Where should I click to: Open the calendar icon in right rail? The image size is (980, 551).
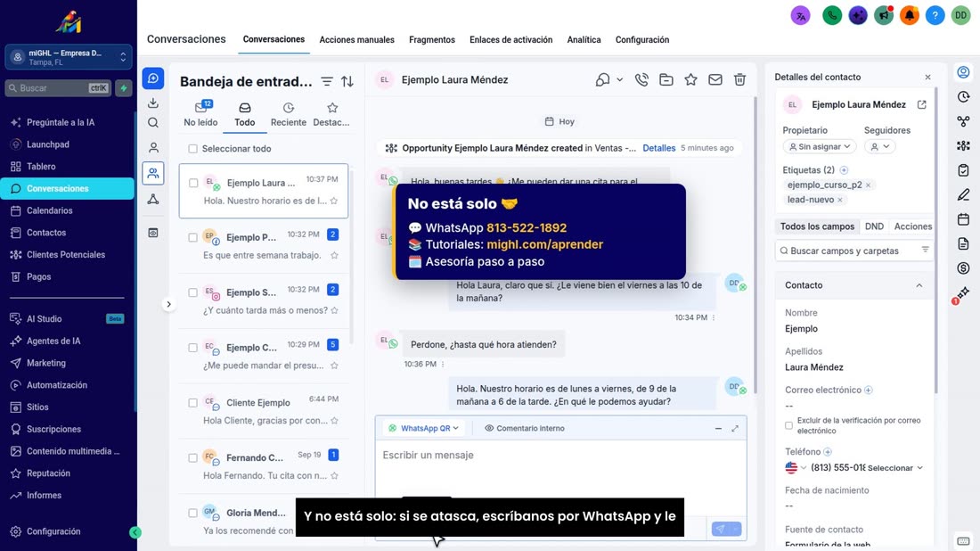(x=963, y=219)
